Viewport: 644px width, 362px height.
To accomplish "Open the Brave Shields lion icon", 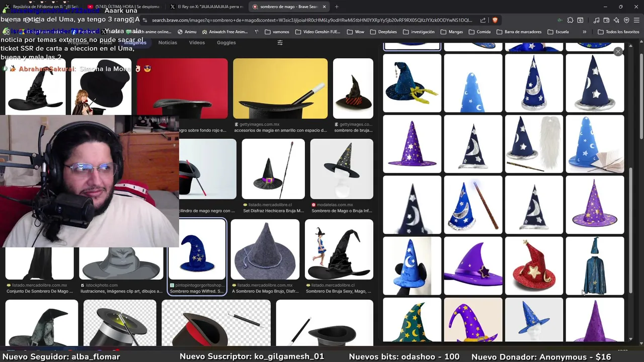I will [x=495, y=20].
